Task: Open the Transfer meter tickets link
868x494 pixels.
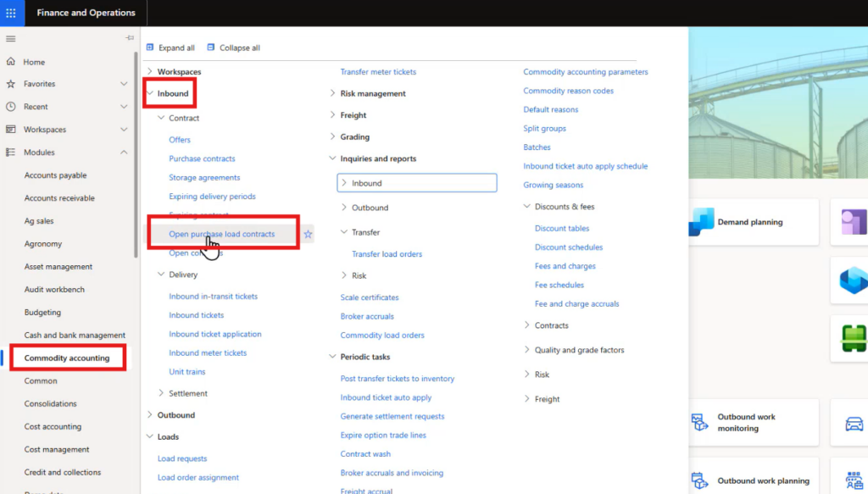Action: coord(378,72)
